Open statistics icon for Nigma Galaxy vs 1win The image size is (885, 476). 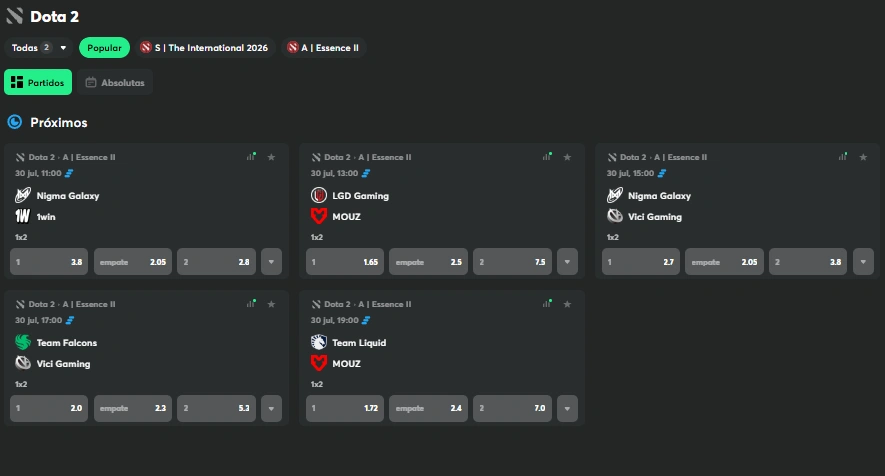click(x=251, y=156)
